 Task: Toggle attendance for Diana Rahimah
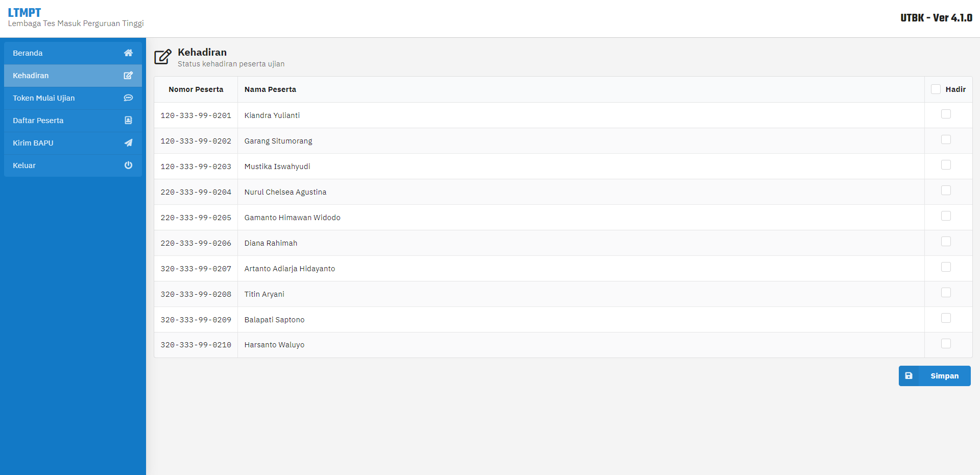point(946,242)
